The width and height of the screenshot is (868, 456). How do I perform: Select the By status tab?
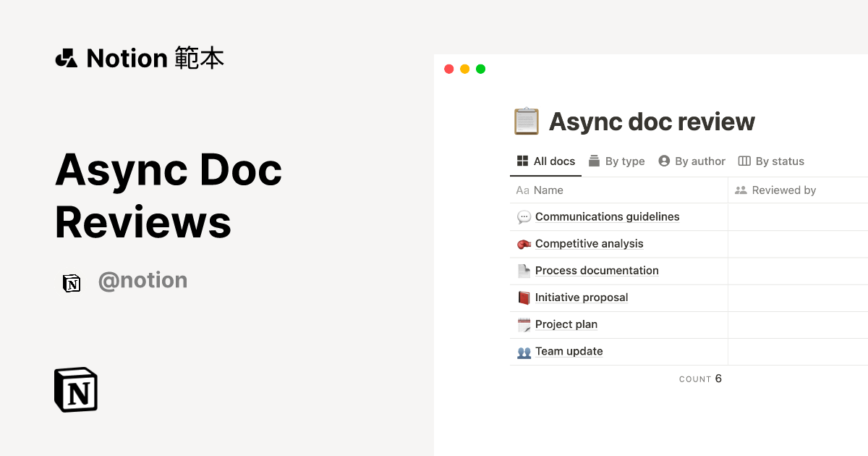771,161
